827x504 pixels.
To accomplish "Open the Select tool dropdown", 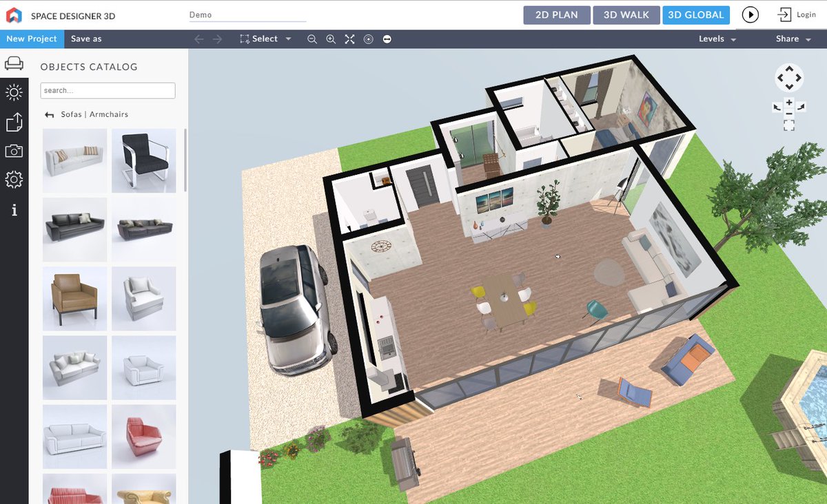I will tap(265, 39).
